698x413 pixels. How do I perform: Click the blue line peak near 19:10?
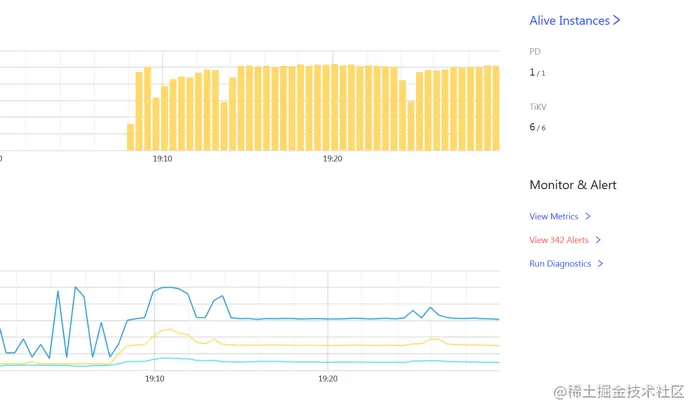[x=171, y=287]
